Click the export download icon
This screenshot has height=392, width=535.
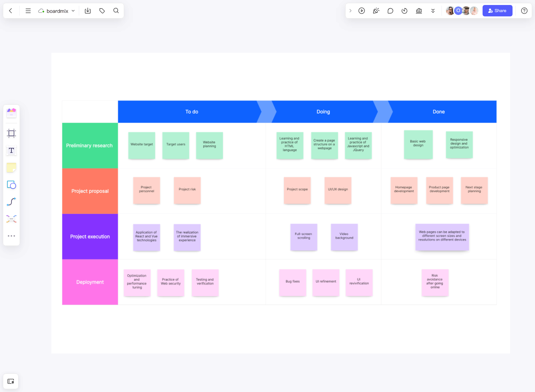click(88, 11)
